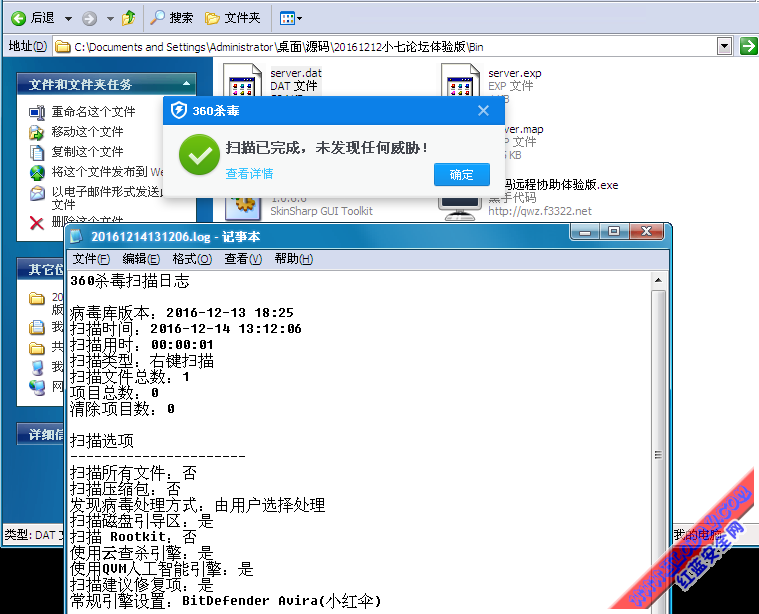This screenshot has width=759, height=614.
Task: Click the Network Places icon in sidebar
Action: [x=37, y=387]
